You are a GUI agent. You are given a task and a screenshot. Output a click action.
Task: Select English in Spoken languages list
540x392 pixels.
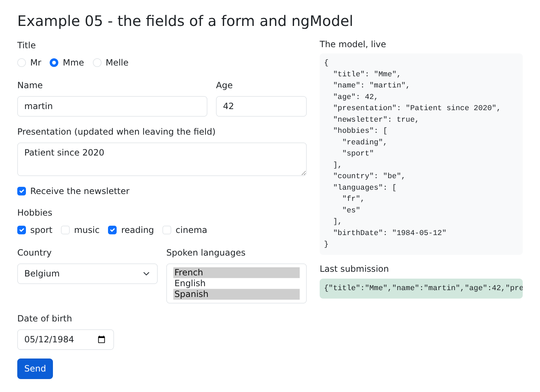[236, 283]
